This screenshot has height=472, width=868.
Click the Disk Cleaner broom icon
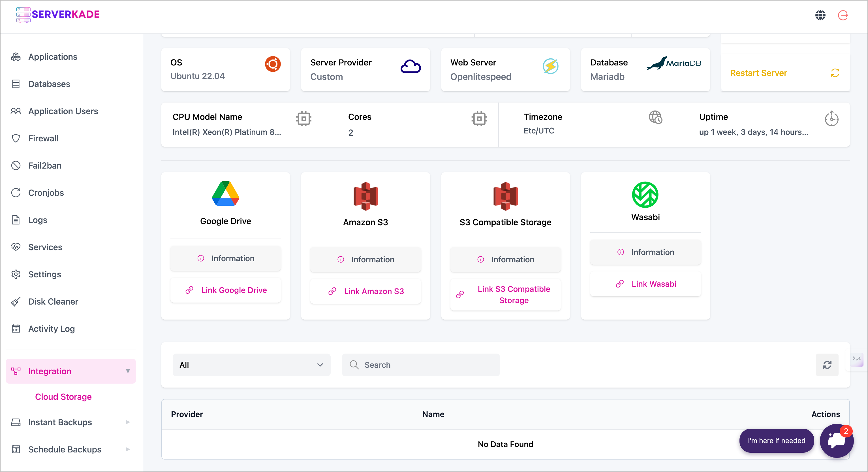pos(16,301)
